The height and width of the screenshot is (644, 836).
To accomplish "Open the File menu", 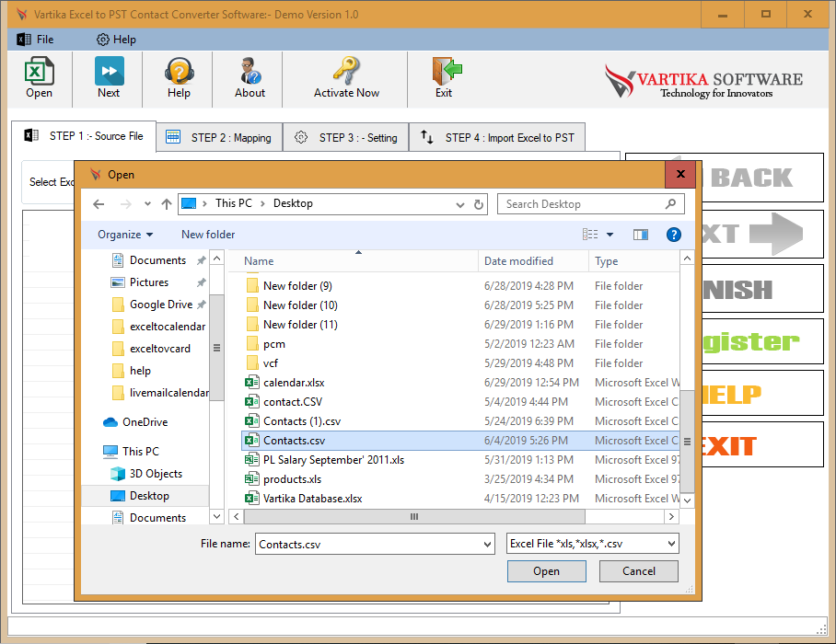I will (x=36, y=40).
